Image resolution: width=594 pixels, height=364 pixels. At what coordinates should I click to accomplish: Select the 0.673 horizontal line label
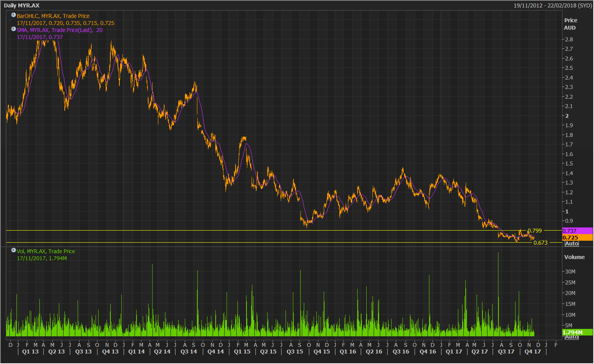pos(541,243)
